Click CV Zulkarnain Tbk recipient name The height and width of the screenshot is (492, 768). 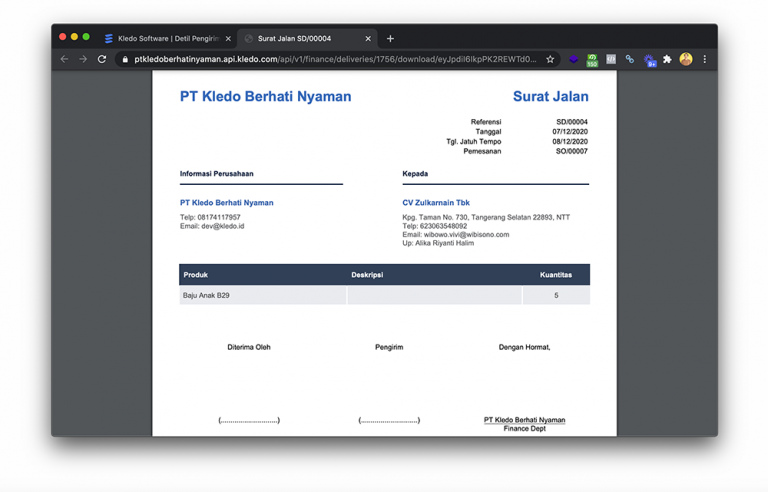(x=436, y=203)
